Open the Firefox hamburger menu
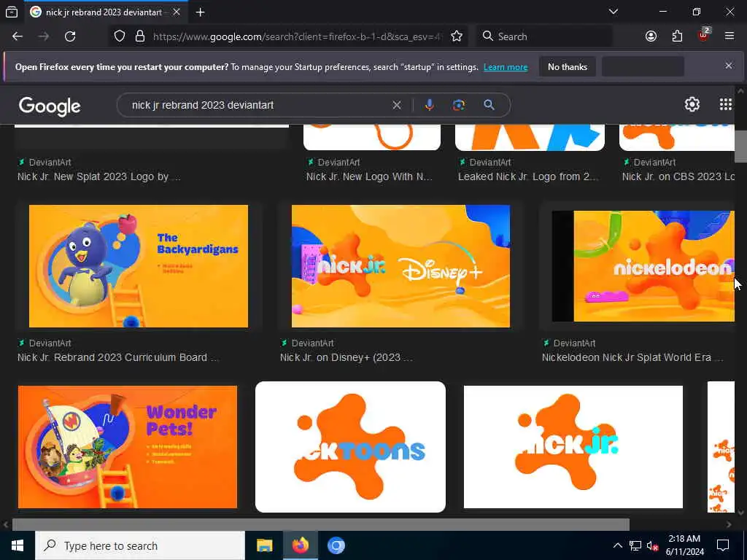Image resolution: width=747 pixels, height=560 pixels. pyautogui.click(x=729, y=36)
